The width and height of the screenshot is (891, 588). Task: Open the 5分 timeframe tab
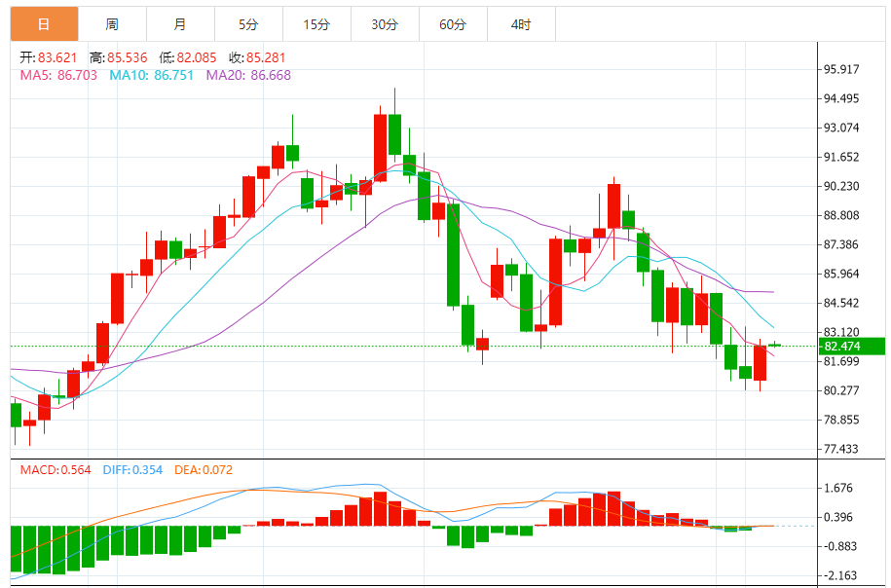click(249, 24)
